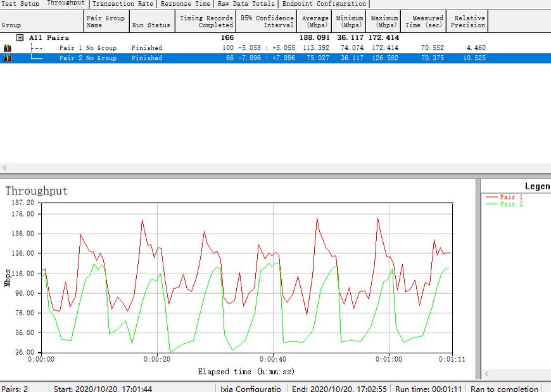Click the Run Status column header
Viewport: 551px width, 392px height.
click(x=151, y=25)
